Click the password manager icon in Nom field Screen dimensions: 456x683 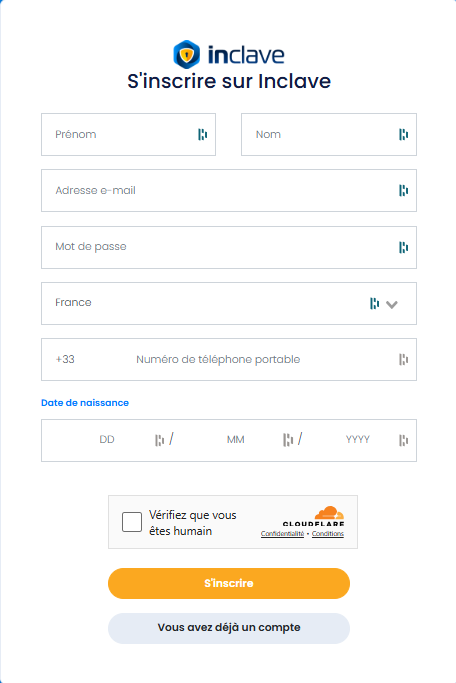pyautogui.click(x=403, y=135)
